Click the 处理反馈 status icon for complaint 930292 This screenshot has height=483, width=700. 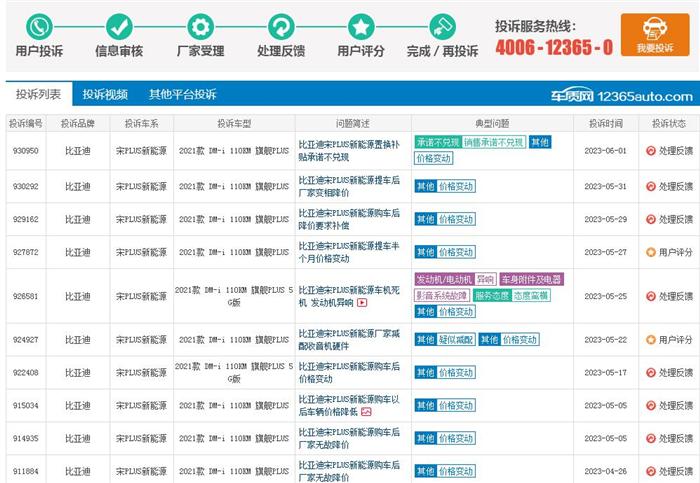pyautogui.click(x=651, y=187)
